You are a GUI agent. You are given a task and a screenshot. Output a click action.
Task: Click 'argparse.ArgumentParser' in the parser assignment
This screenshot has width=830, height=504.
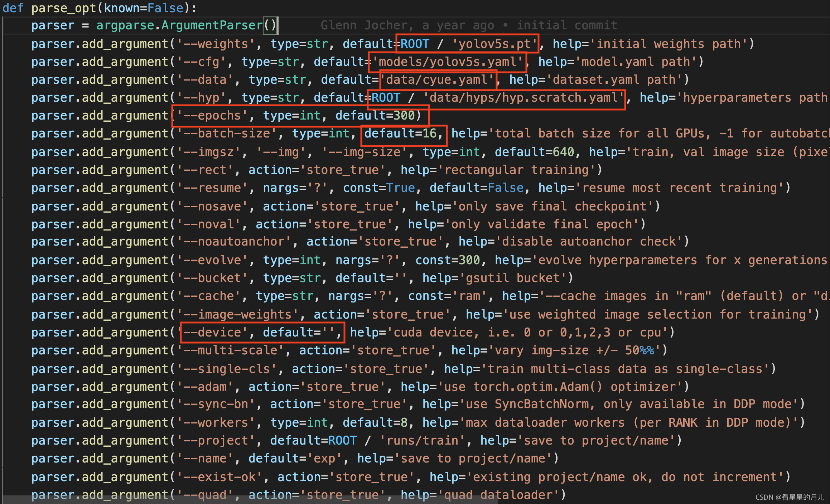[x=179, y=25]
